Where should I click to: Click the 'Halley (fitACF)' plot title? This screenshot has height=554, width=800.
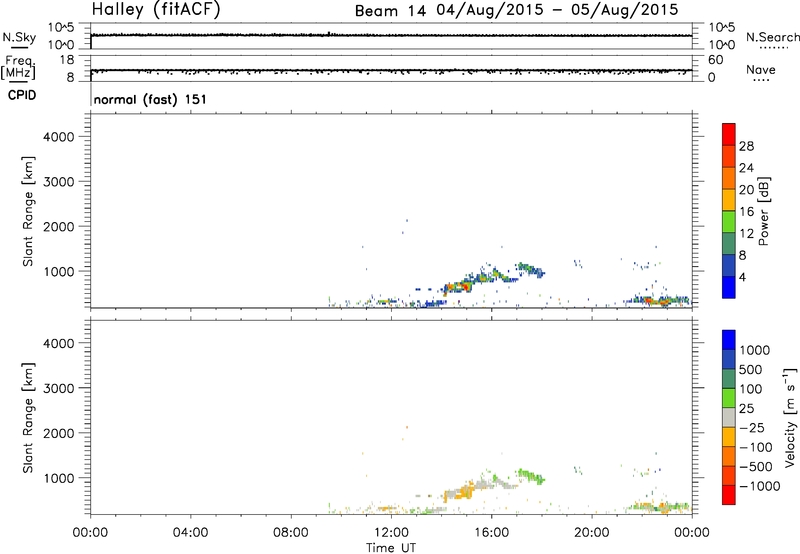(x=156, y=9)
